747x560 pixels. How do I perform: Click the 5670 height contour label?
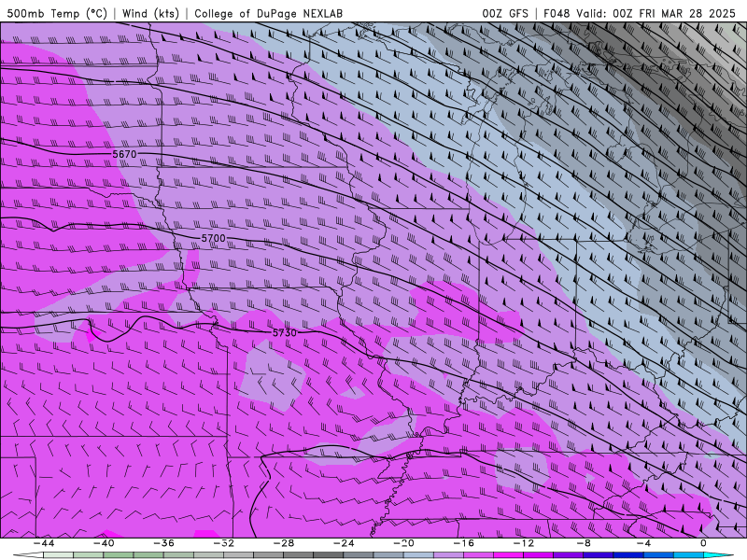[124, 154]
